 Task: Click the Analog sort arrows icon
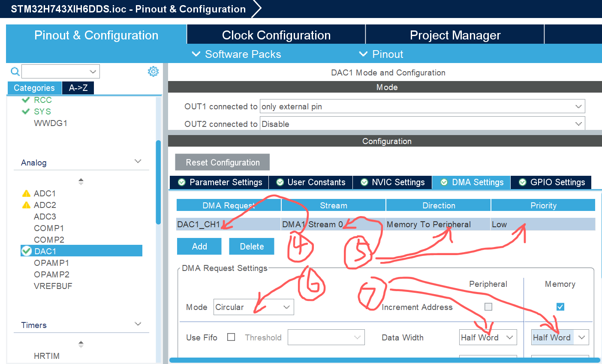point(81,182)
